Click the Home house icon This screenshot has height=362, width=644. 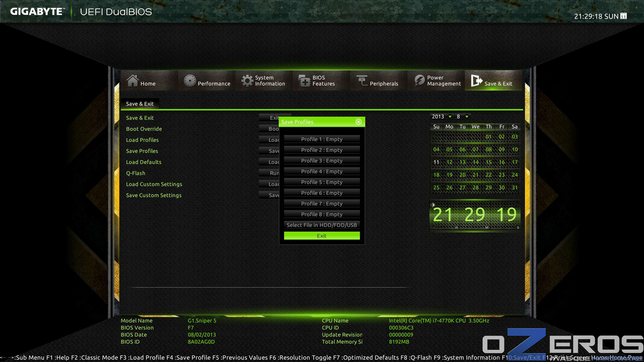click(x=132, y=80)
